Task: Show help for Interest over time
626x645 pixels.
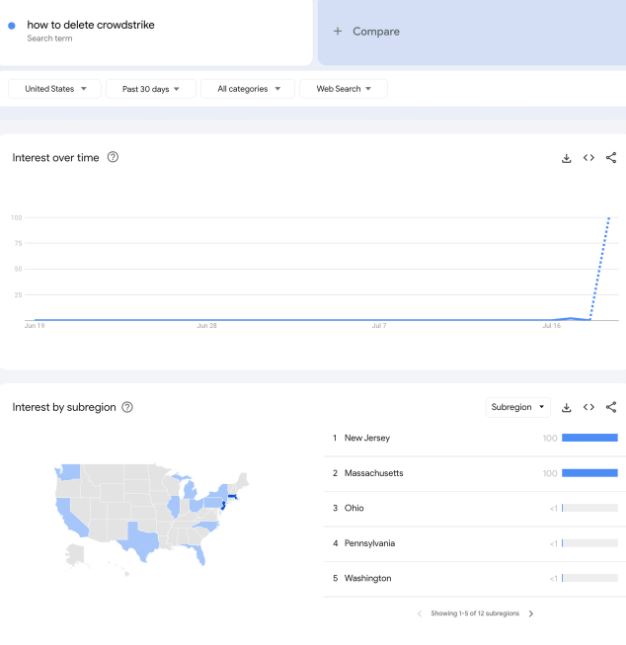Action: (x=113, y=157)
